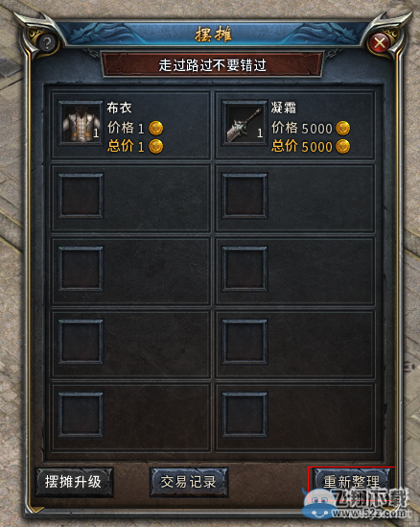Select empty slot below the 凝霜 item
This screenshot has height=527, width=420.
tap(245, 196)
